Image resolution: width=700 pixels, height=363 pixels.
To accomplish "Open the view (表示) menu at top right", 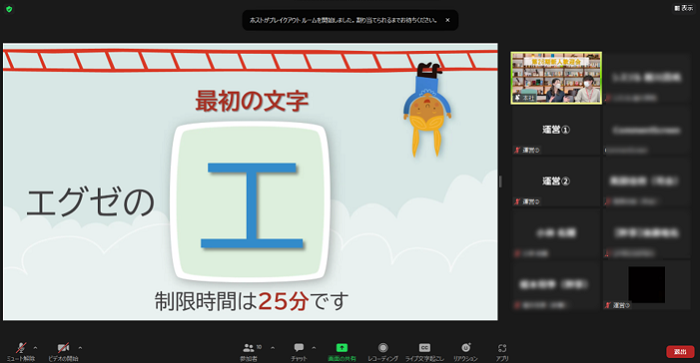I will pos(683,8).
